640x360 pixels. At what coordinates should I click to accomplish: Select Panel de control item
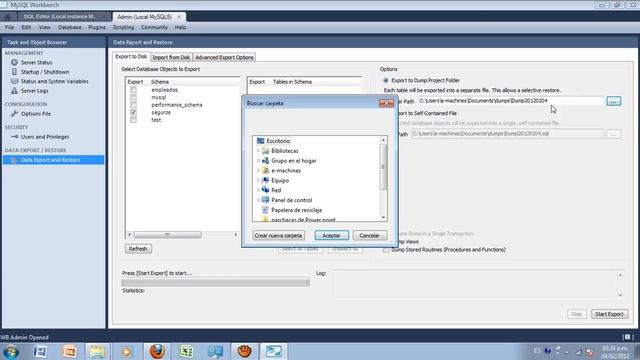point(291,200)
